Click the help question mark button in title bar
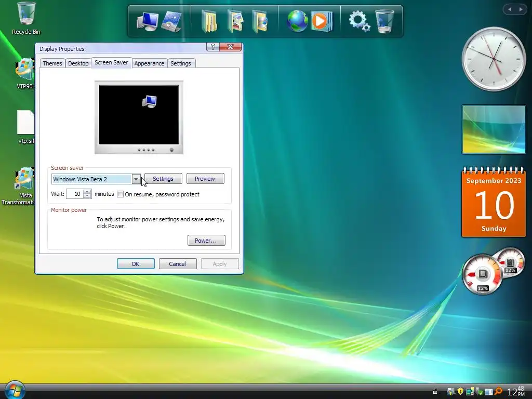The image size is (532, 399). [x=212, y=47]
